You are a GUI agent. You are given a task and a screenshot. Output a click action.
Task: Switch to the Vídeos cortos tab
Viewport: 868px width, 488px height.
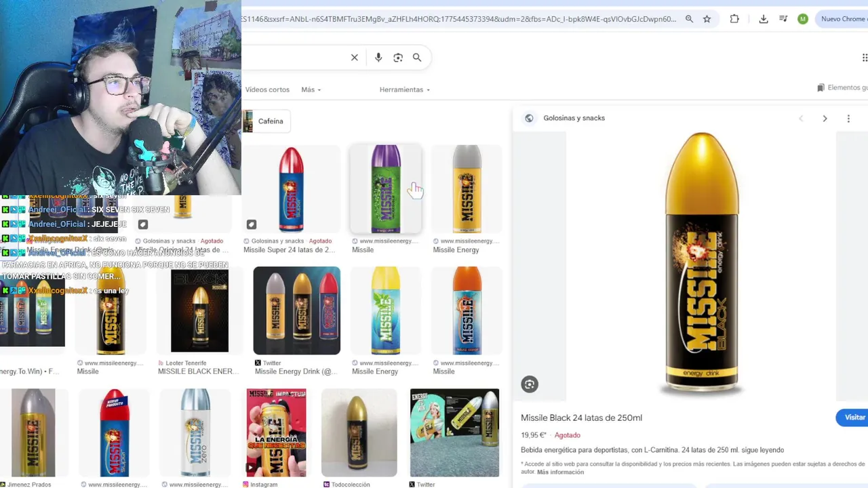pos(267,89)
